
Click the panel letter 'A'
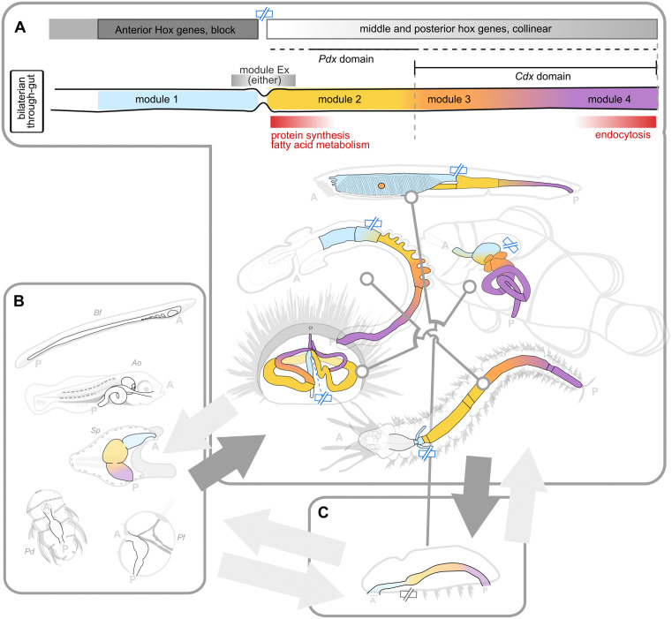(x=19, y=27)
